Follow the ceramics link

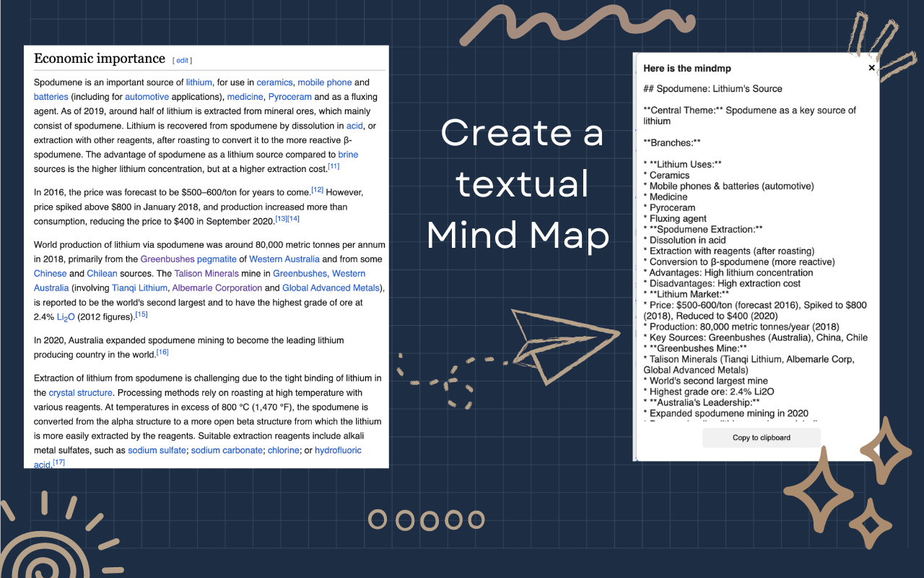coord(274,82)
